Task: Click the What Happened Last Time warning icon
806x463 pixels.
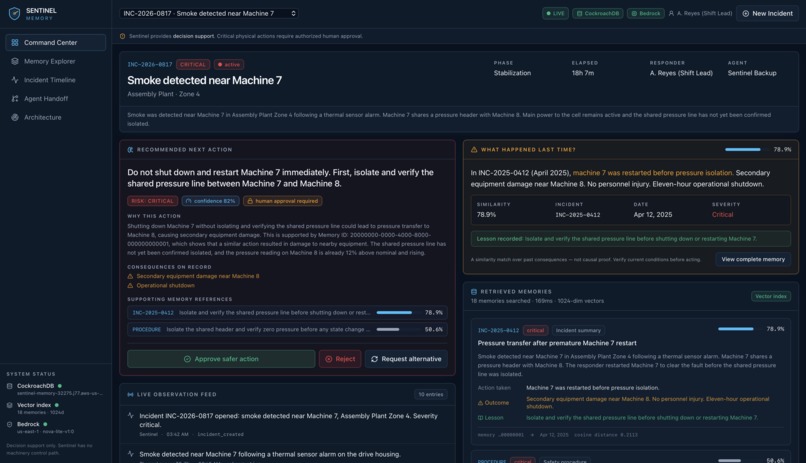Action: [474, 150]
